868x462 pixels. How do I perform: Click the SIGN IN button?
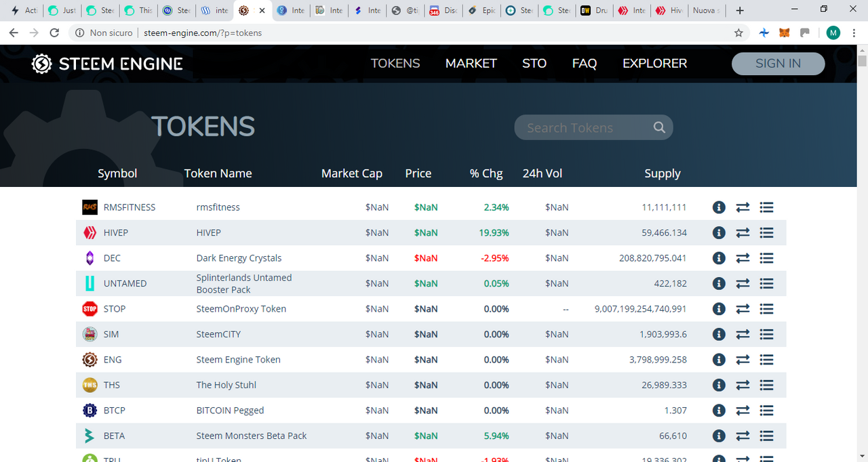coord(778,63)
